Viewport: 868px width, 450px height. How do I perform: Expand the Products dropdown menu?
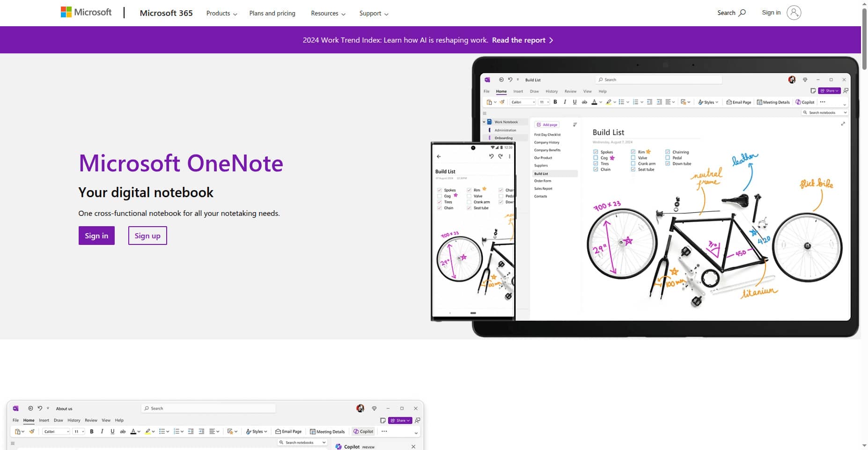(221, 14)
